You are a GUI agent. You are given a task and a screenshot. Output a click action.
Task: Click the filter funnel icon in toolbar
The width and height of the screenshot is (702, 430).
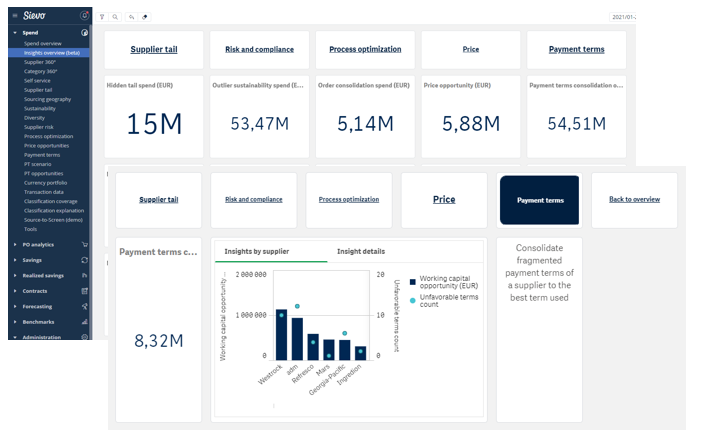(x=102, y=17)
